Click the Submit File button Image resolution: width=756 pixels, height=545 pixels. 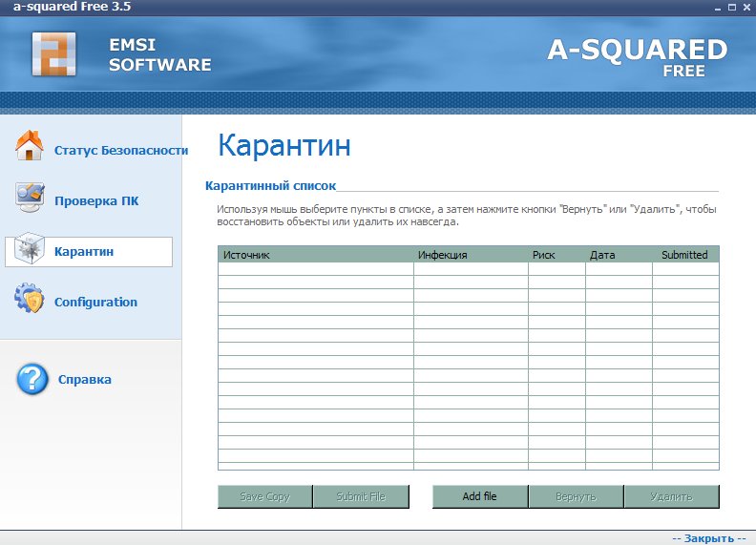(x=361, y=496)
